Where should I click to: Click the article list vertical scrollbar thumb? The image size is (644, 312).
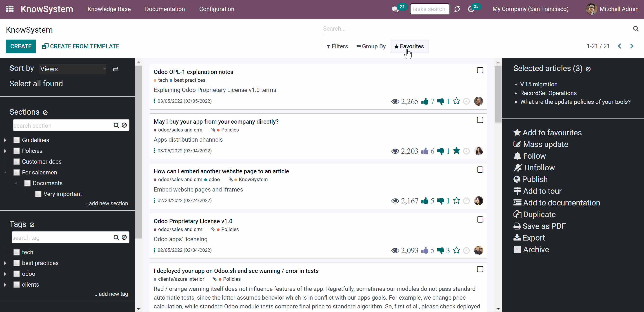[498, 94]
